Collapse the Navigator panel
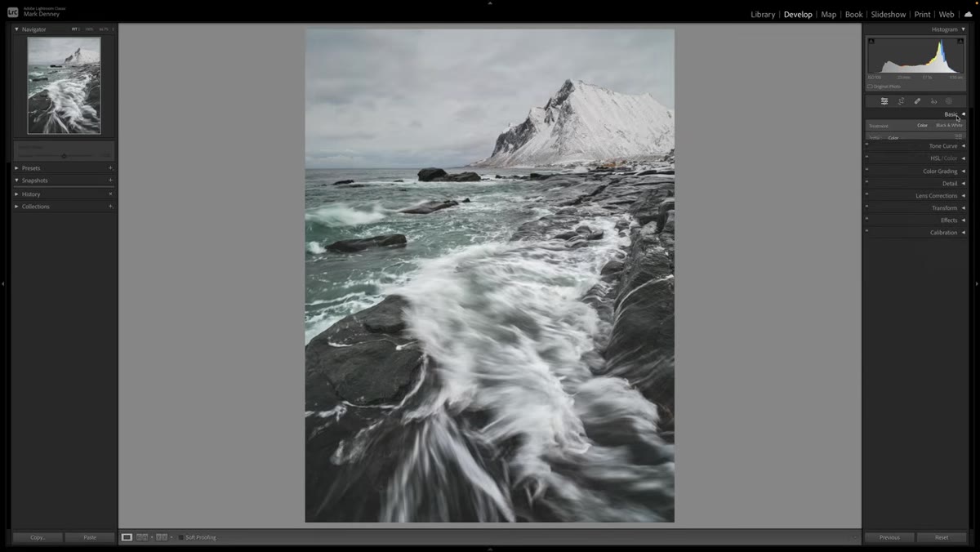 [16, 29]
